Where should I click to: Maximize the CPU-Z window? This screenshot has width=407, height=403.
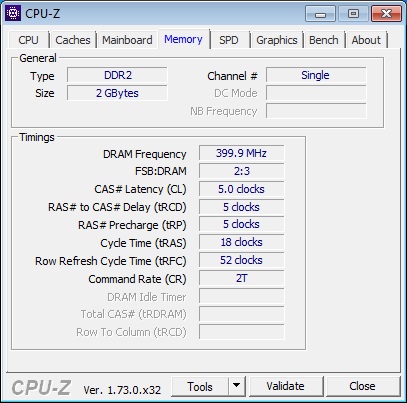(x=353, y=14)
